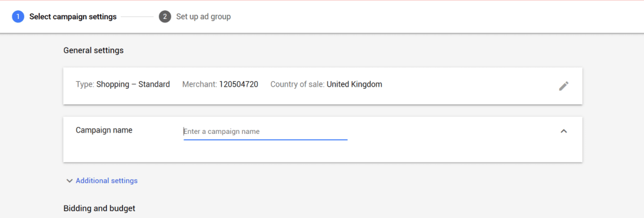Focus the campaign name text field
This screenshot has width=644, height=218.
pos(265,131)
